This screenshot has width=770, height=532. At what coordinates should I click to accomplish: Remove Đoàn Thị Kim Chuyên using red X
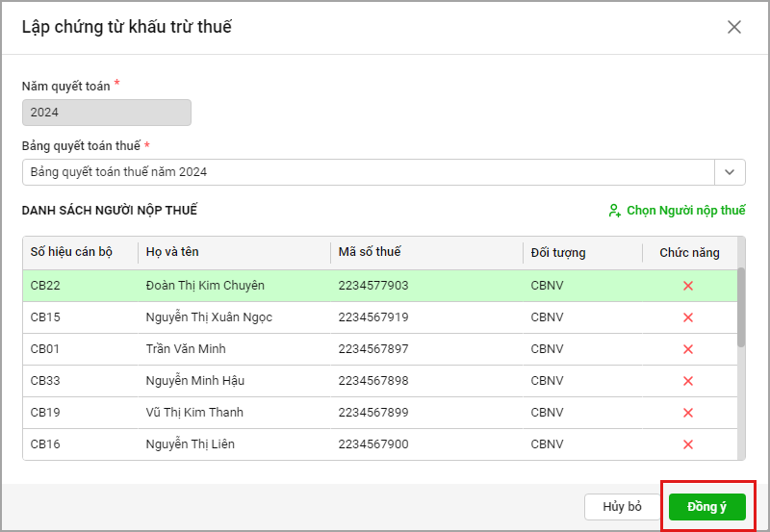(x=688, y=286)
